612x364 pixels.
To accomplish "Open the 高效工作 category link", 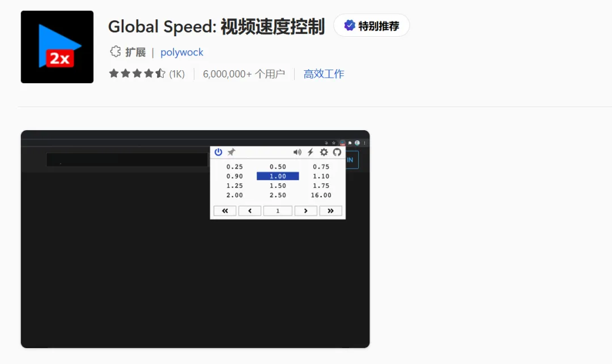I will 324,74.
